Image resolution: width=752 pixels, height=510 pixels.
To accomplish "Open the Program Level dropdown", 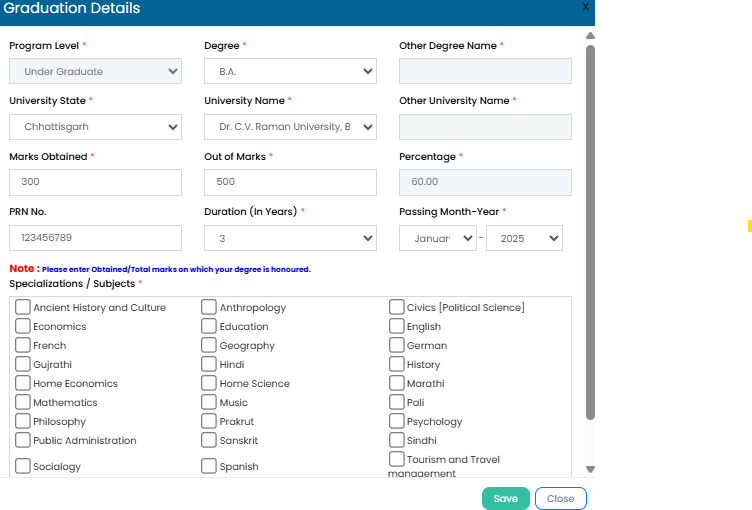I will click(95, 71).
